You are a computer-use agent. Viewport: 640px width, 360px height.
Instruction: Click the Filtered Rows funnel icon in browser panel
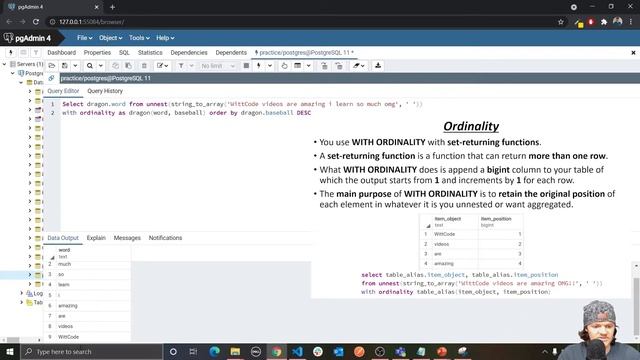36,52
